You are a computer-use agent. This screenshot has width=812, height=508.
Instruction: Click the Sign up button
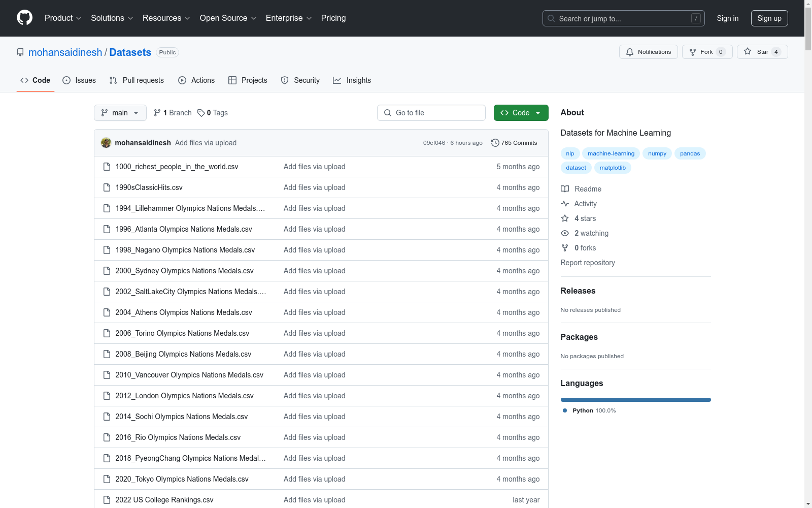(769, 18)
